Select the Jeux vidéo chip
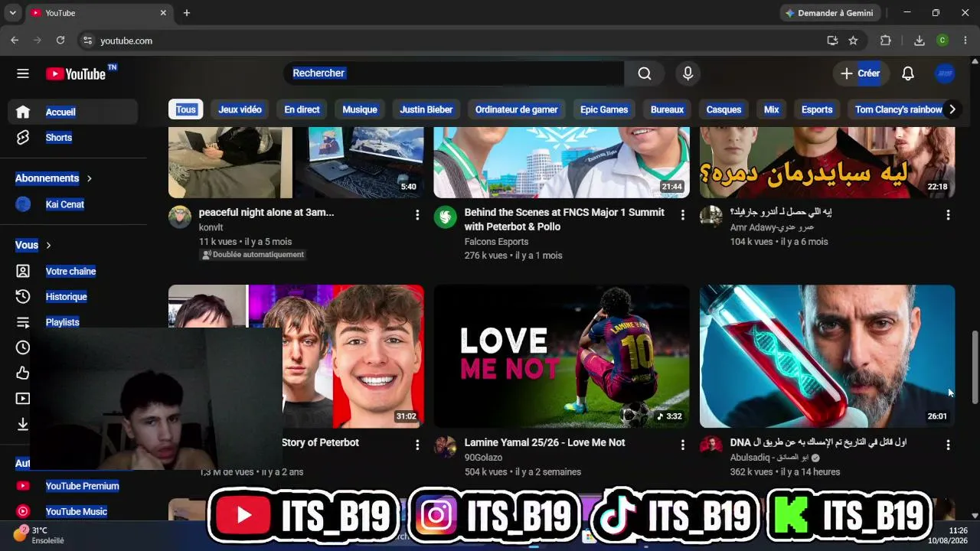The height and width of the screenshot is (551, 980). pyautogui.click(x=240, y=109)
